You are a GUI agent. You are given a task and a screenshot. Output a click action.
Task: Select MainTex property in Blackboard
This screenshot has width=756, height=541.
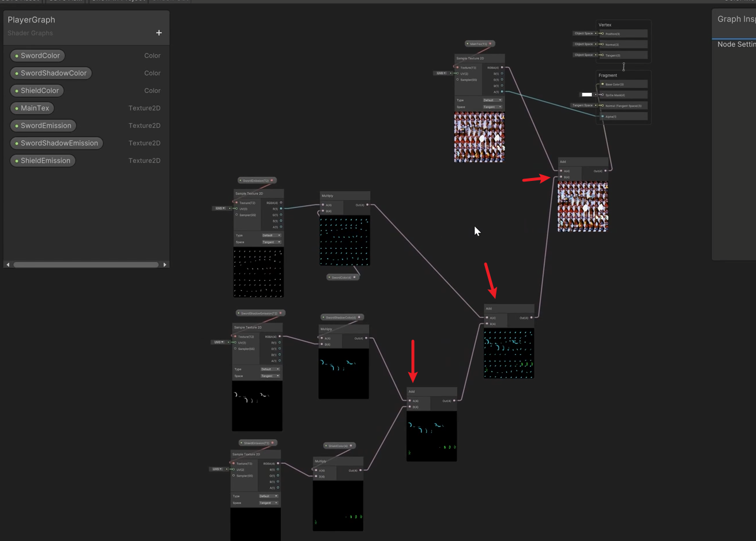point(32,108)
